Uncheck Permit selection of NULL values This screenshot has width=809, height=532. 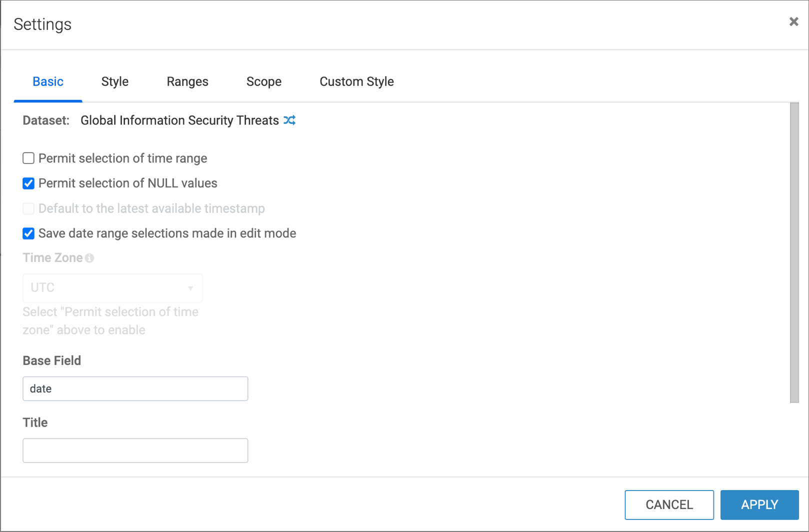(x=28, y=183)
